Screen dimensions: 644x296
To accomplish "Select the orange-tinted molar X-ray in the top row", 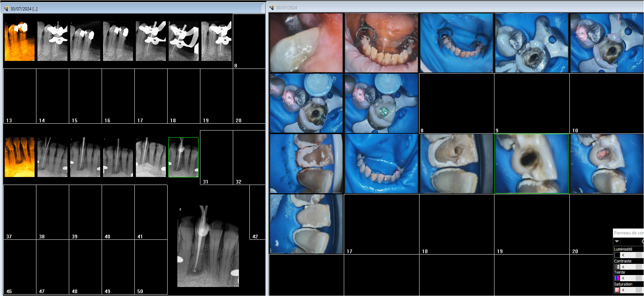I will click(x=19, y=41).
